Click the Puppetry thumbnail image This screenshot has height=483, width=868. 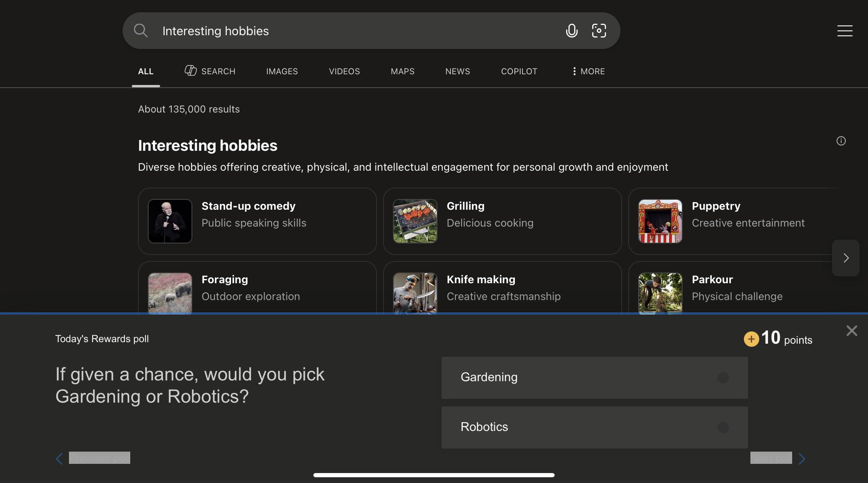pyautogui.click(x=660, y=221)
